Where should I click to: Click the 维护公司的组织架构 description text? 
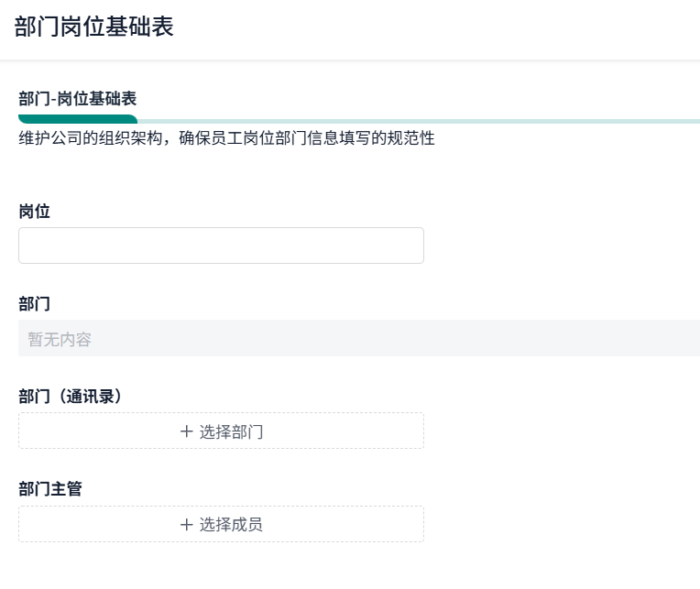226,140
